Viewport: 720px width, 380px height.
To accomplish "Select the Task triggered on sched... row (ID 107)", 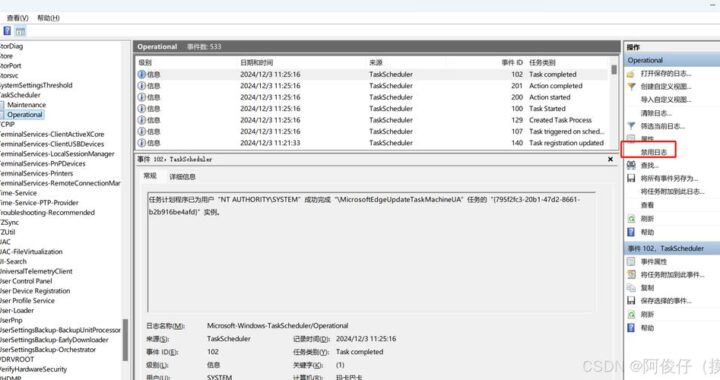I will tap(373, 131).
